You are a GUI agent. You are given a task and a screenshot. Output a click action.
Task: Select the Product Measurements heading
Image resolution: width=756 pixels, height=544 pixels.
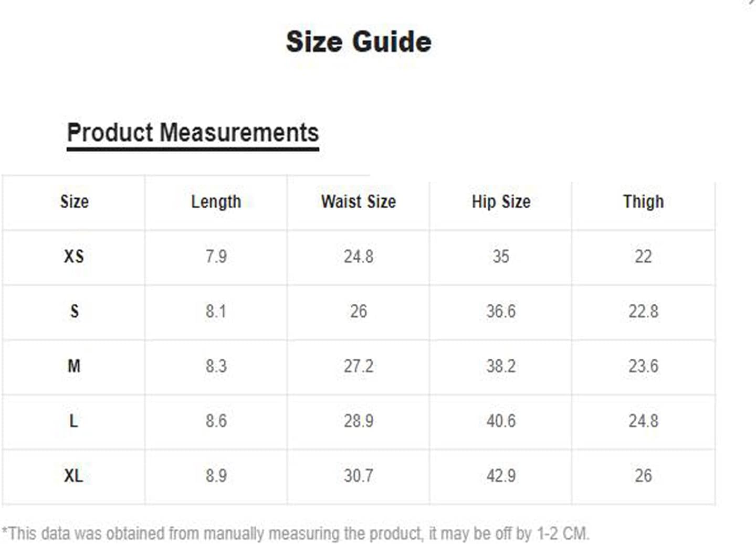point(193,132)
